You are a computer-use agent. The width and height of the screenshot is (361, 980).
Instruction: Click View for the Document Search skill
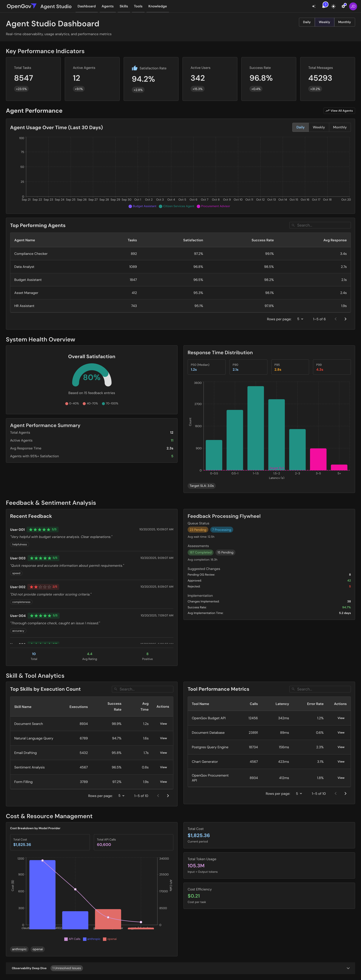click(163, 724)
